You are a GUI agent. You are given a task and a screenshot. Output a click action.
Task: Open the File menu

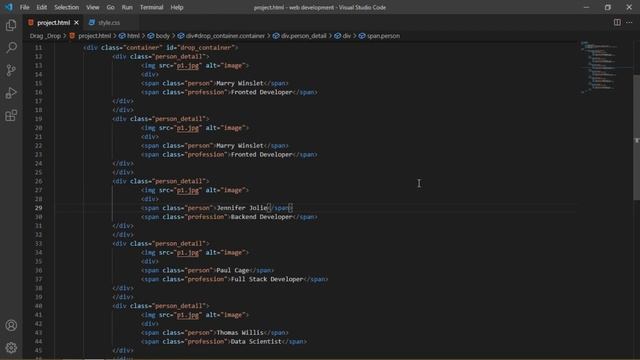click(x=24, y=7)
